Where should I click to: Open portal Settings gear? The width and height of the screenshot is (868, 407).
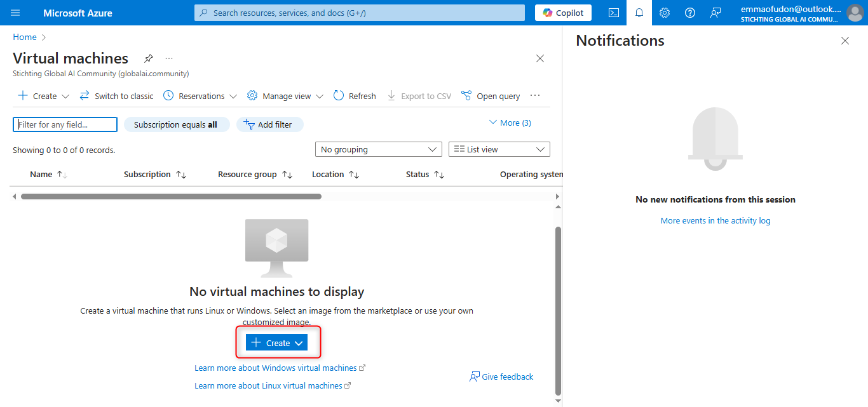click(665, 13)
